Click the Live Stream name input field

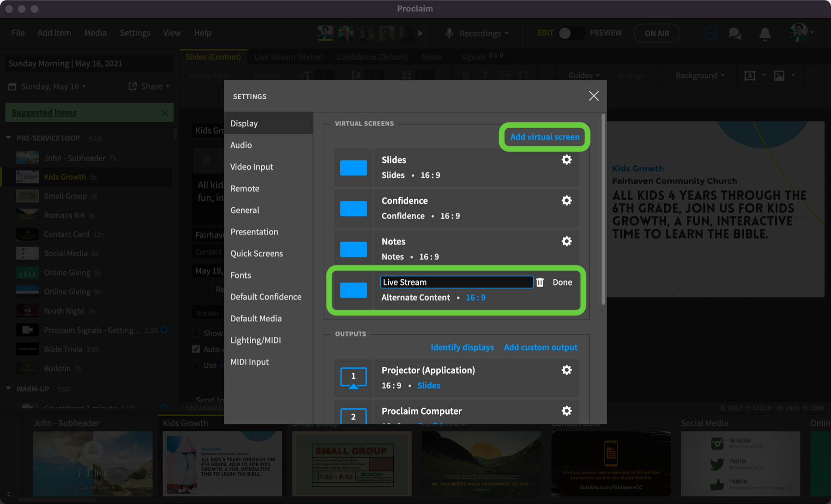tap(456, 282)
